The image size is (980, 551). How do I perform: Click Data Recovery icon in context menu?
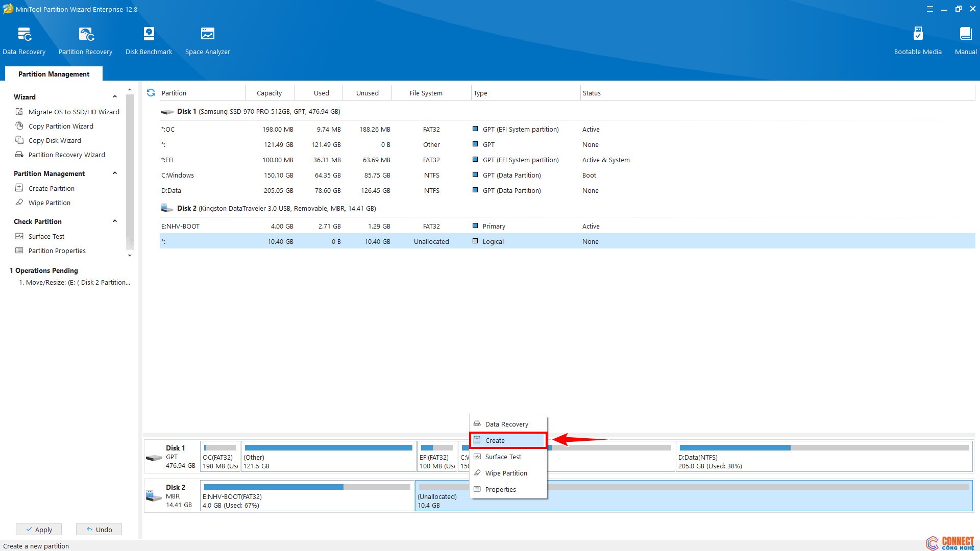pos(477,424)
